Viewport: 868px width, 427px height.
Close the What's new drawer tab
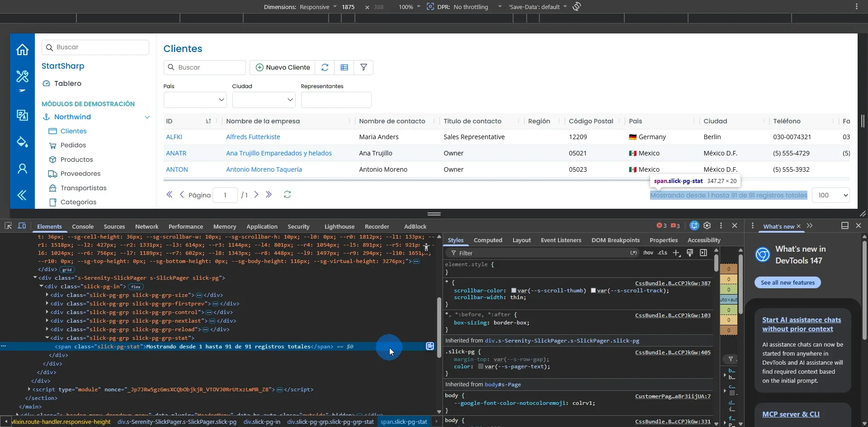(798, 226)
